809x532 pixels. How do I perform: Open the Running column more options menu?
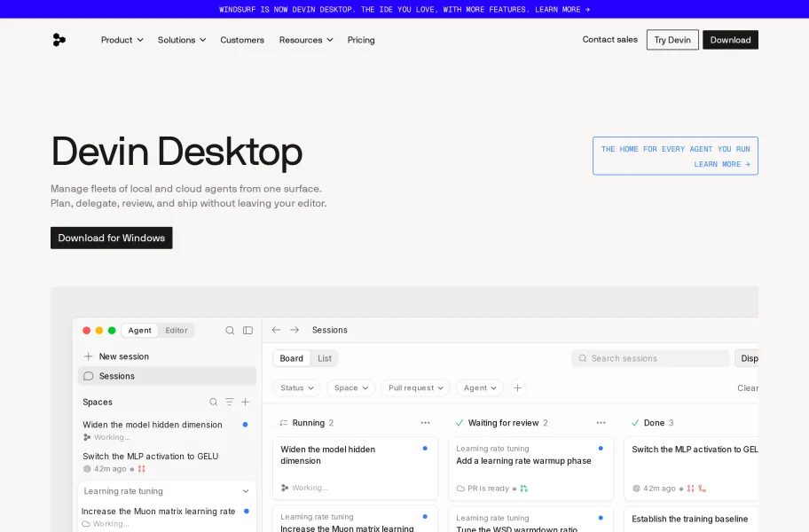(425, 423)
